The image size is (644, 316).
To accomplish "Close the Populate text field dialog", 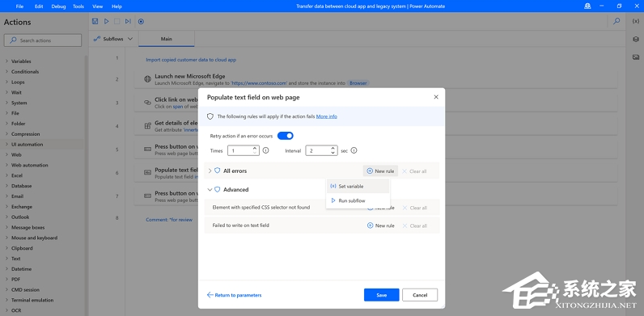I will tap(436, 97).
